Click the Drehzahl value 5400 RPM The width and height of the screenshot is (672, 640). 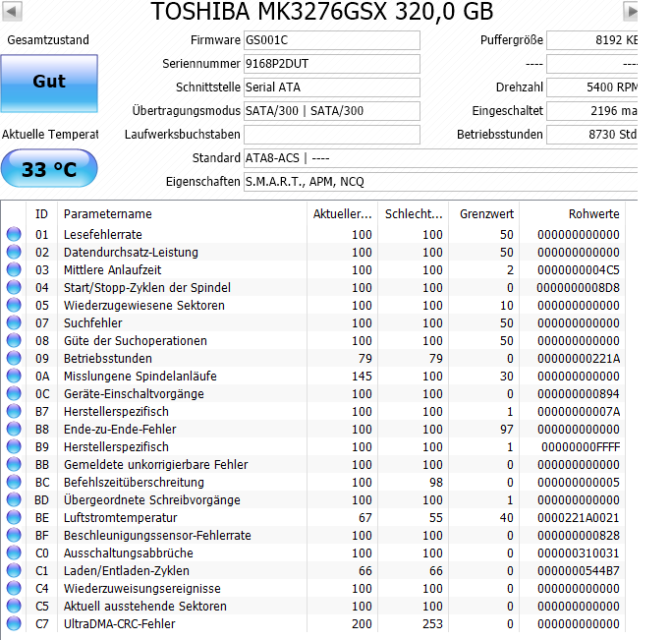click(592, 87)
